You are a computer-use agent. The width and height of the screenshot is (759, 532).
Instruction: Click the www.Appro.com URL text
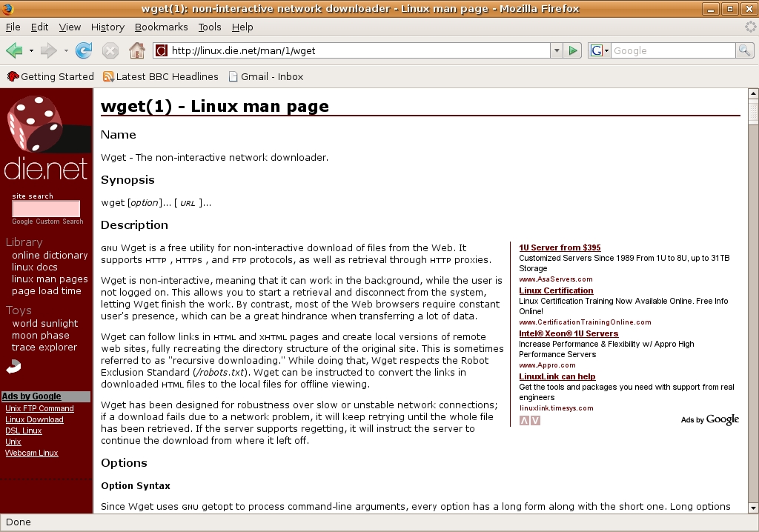pos(548,365)
